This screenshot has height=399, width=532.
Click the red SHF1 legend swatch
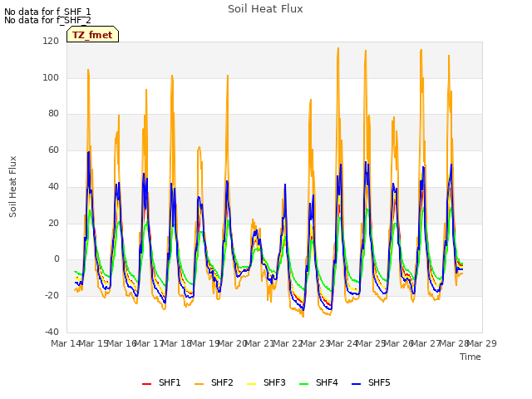[x=146, y=384]
